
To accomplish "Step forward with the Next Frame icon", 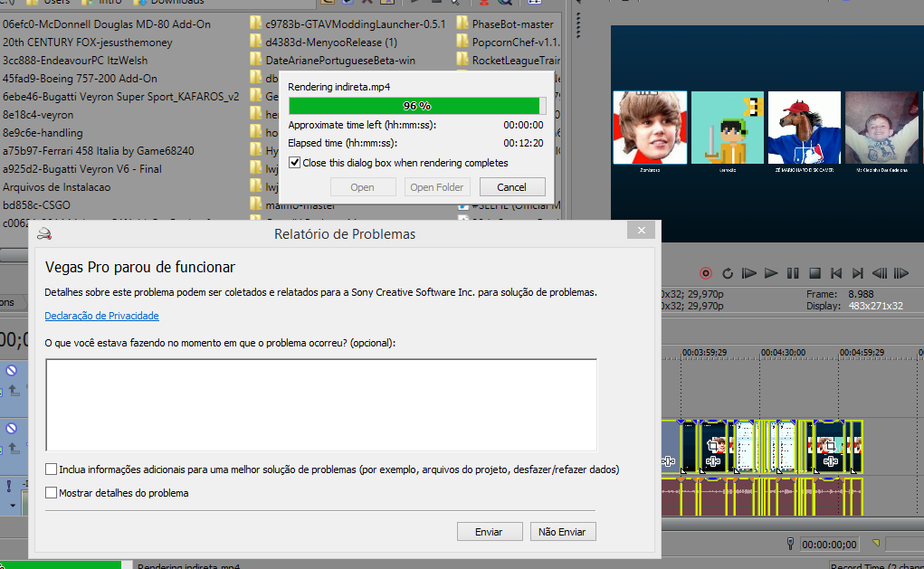I will pos(901,273).
